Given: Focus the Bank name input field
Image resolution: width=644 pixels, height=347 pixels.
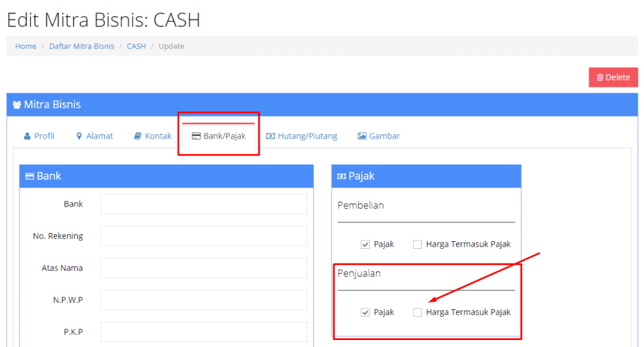Looking at the screenshot, I should (204, 204).
